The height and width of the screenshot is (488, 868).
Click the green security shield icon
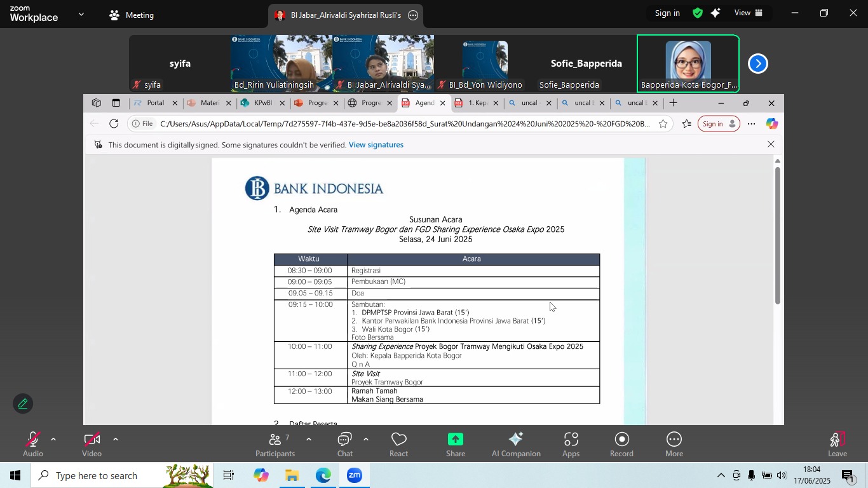[x=698, y=13]
